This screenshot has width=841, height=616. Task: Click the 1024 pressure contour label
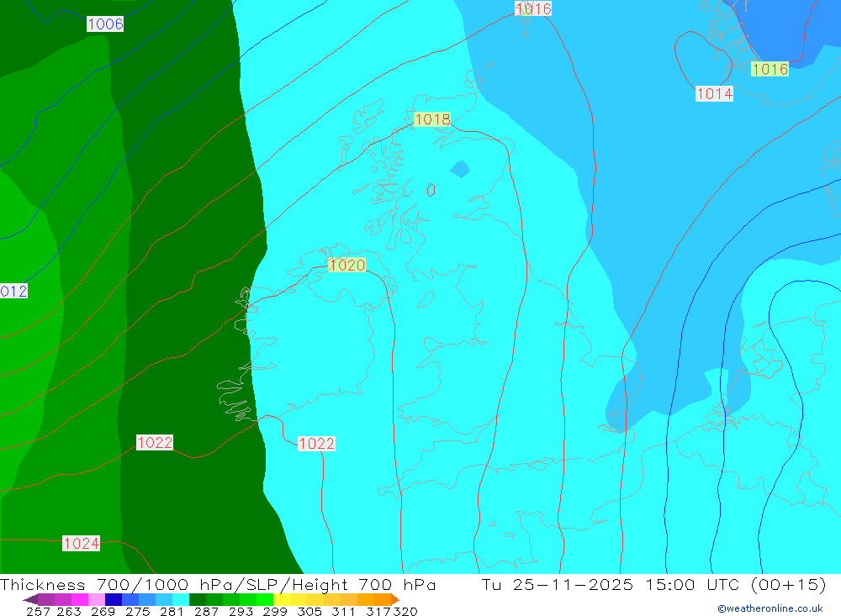(82, 543)
